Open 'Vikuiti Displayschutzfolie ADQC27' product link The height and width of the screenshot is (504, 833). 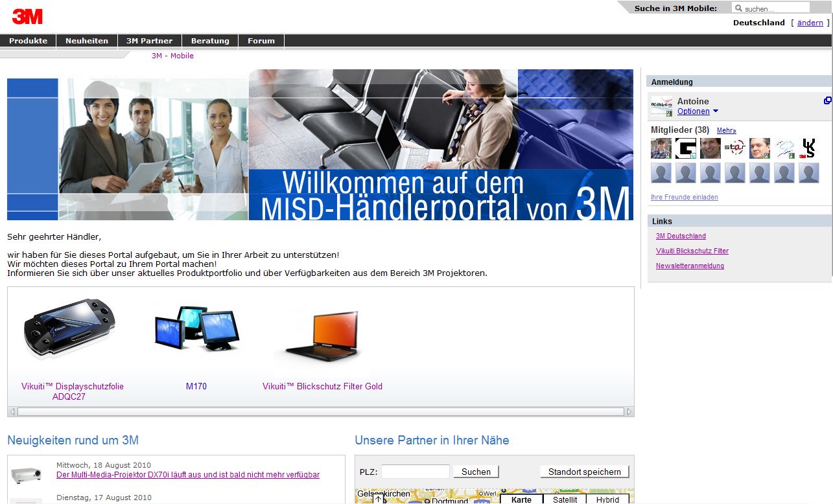(72, 391)
